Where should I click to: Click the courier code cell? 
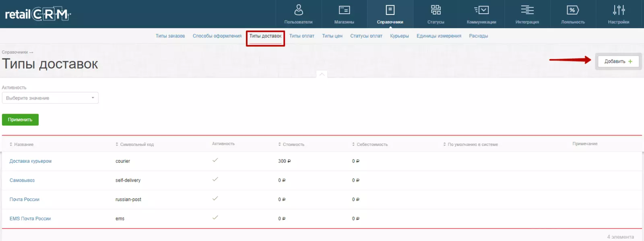123,161
